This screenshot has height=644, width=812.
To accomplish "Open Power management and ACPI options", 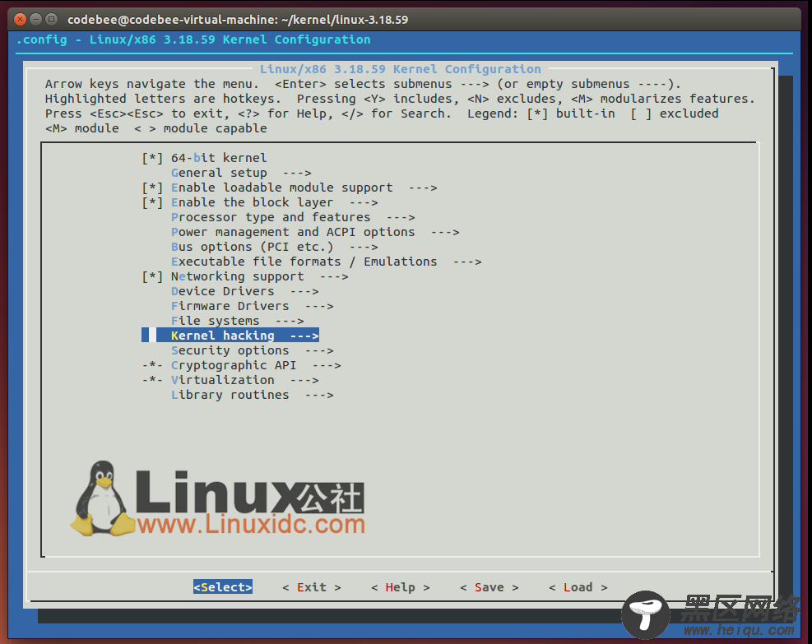I will tap(315, 232).
